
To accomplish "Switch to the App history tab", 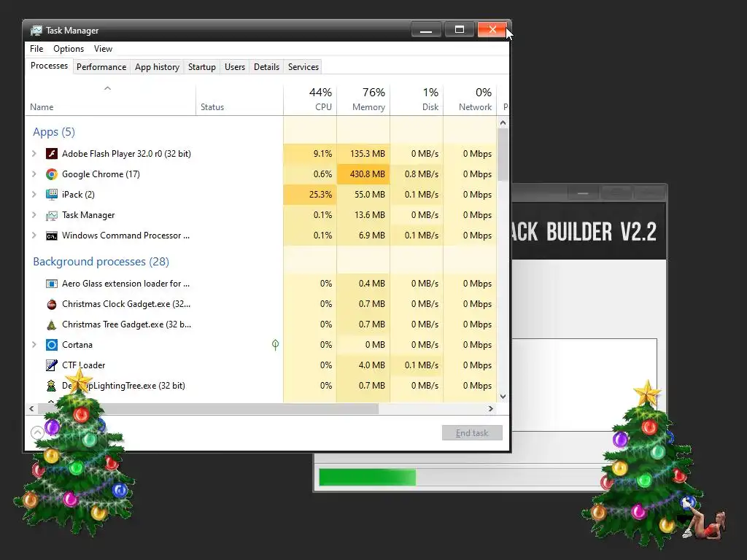I will point(158,66).
